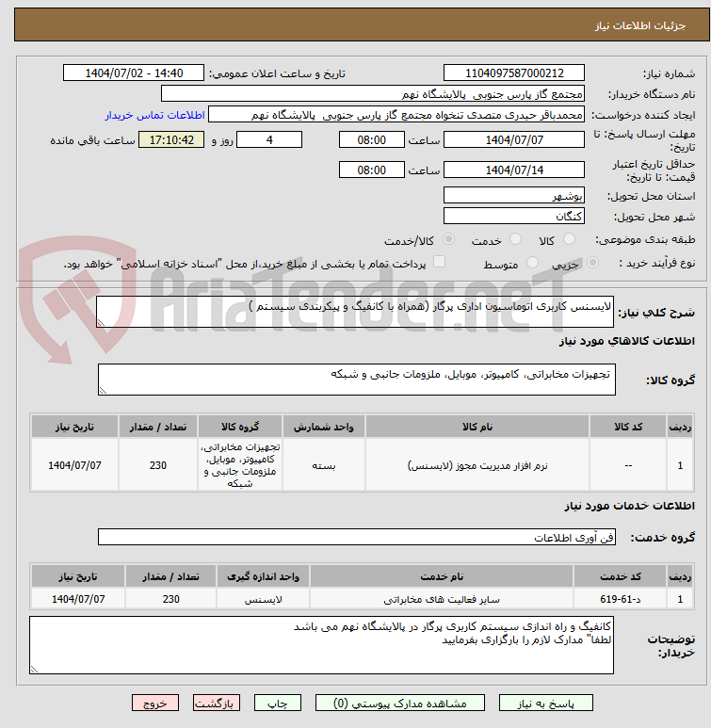Click the goods cell نرم افزار مدیریت مجوز (لایسنس)
711x728 pixels.
(x=477, y=465)
